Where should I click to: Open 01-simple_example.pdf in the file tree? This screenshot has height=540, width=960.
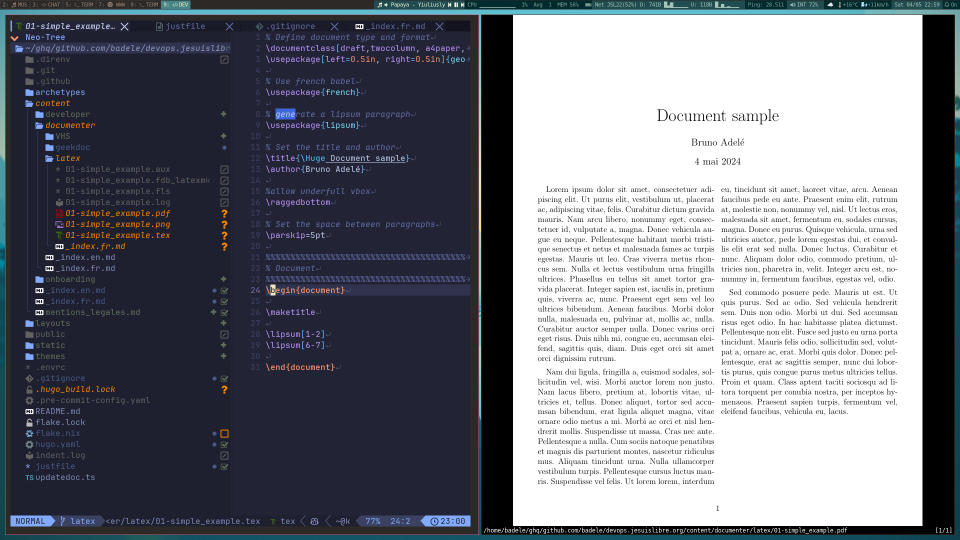pyautogui.click(x=117, y=213)
